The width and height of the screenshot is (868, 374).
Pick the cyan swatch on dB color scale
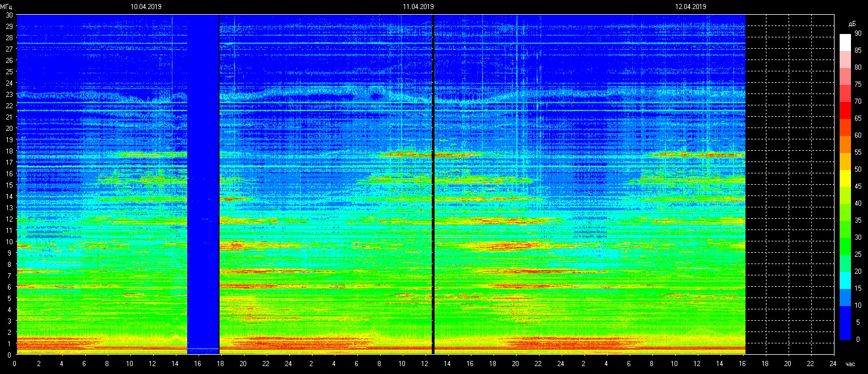point(845,280)
